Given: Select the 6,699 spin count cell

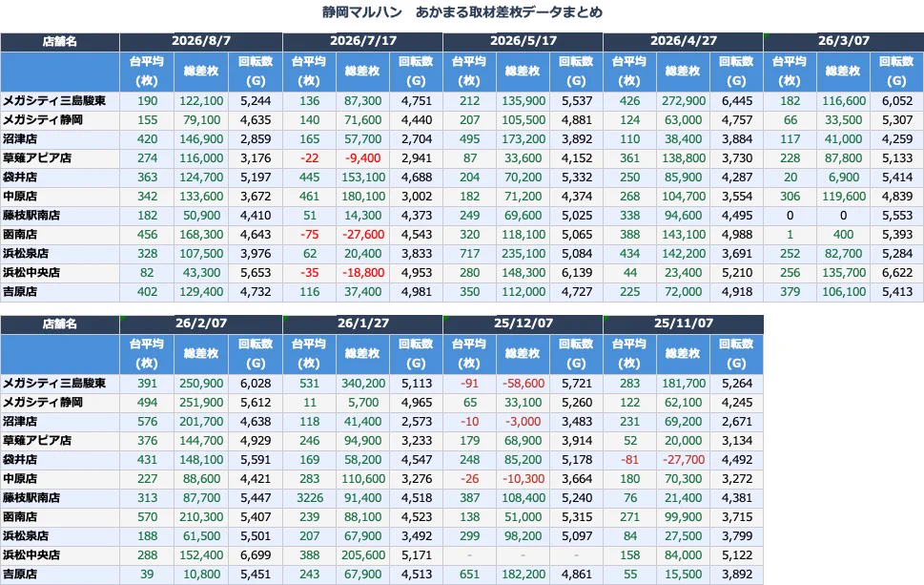Looking at the screenshot, I should click(256, 554).
